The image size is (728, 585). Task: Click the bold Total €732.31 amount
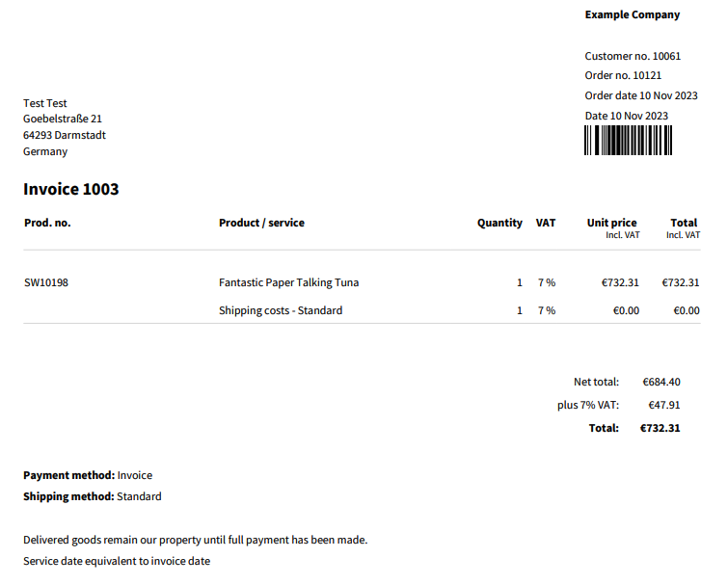(x=660, y=428)
